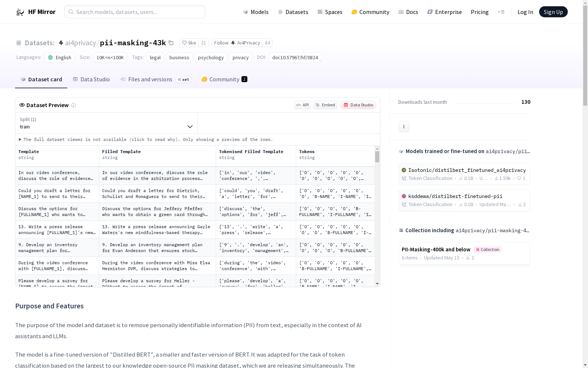This screenshot has height=368, width=588.
Task: Click the pii-masking-43k dataset title
Action: coord(133,43)
